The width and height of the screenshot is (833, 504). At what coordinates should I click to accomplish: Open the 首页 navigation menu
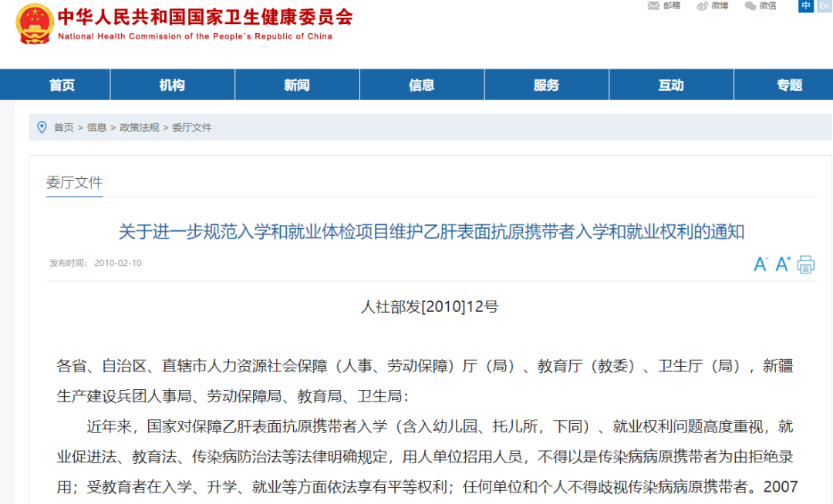[x=62, y=85]
